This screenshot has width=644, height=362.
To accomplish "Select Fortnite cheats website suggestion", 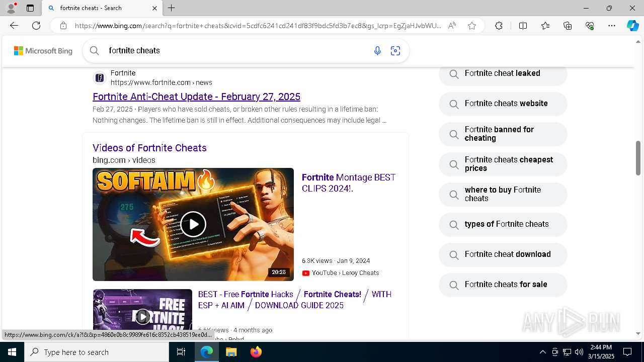I will [x=503, y=104].
